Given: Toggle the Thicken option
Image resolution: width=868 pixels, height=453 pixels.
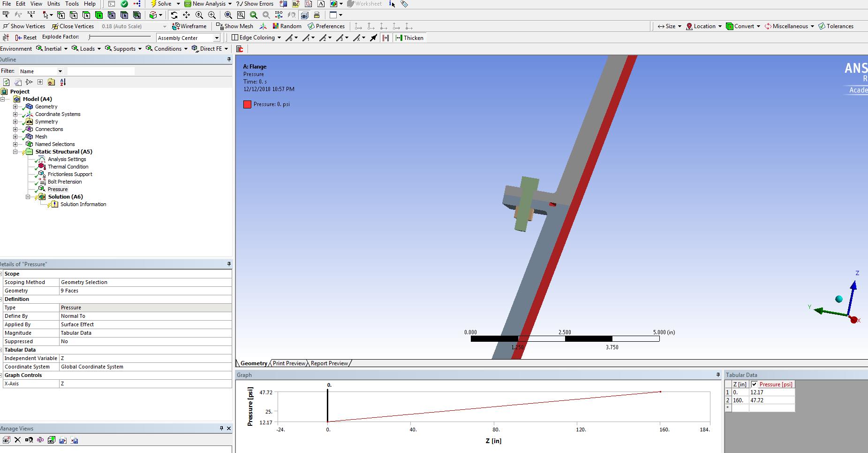Looking at the screenshot, I should pyautogui.click(x=409, y=38).
